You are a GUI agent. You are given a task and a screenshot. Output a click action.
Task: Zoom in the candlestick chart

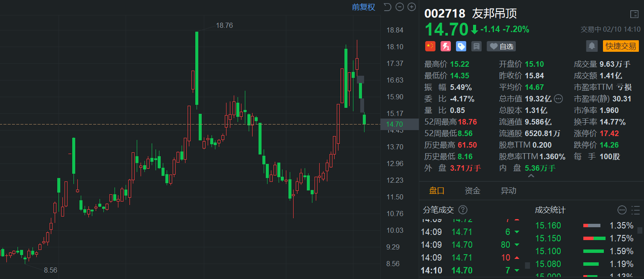[x=412, y=7]
